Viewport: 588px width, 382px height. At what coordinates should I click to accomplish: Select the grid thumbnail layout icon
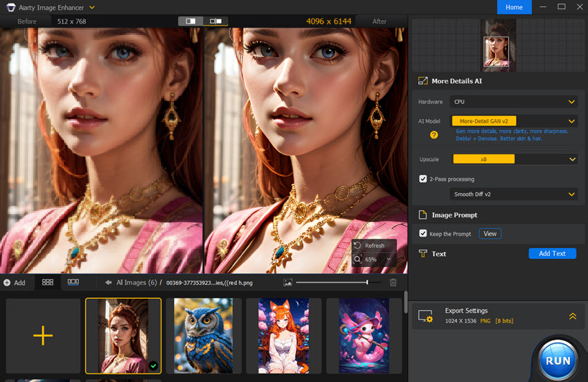tap(48, 282)
